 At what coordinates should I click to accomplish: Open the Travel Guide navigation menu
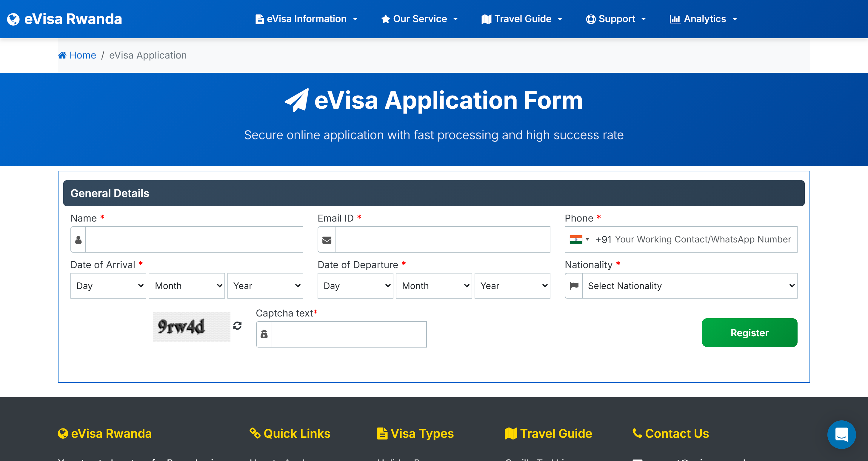pos(522,19)
